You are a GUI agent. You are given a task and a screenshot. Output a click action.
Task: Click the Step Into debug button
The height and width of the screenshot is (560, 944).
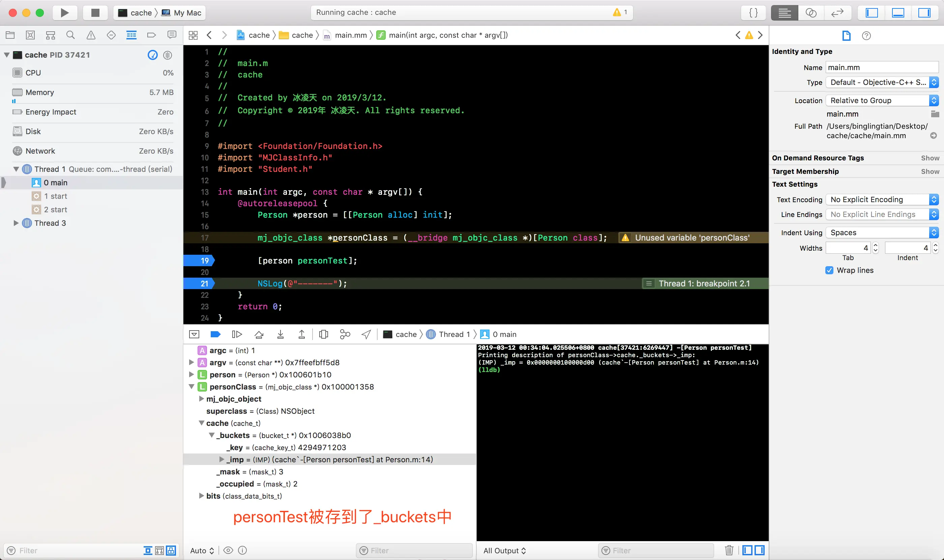click(280, 334)
